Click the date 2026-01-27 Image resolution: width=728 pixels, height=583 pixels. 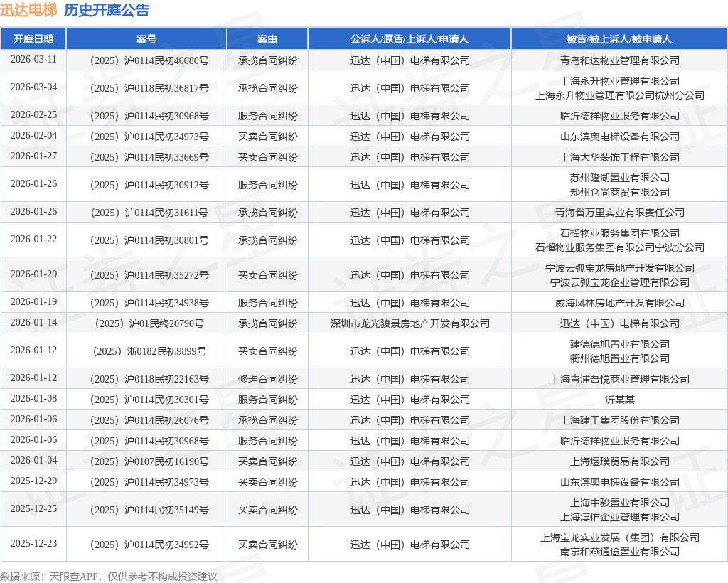(33, 156)
